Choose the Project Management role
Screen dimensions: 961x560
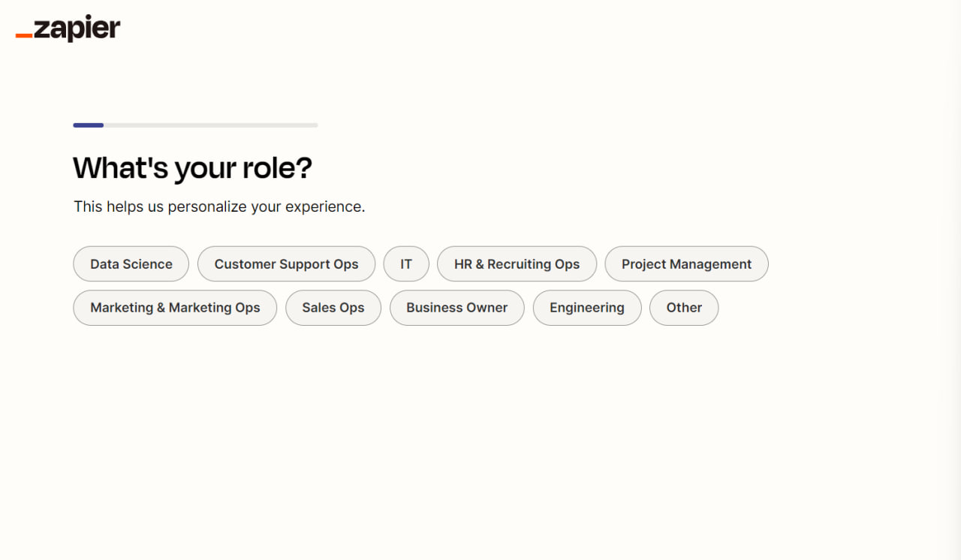click(x=686, y=264)
